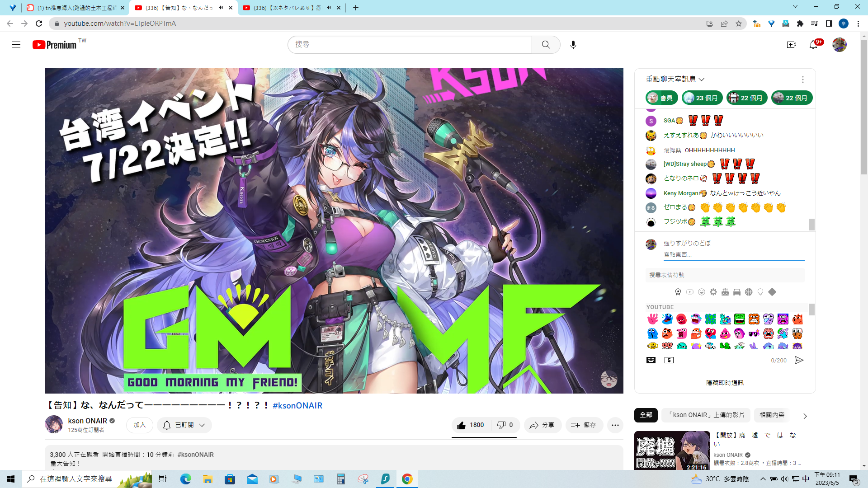
Task: Open taskbar Calculator app
Action: point(340,479)
